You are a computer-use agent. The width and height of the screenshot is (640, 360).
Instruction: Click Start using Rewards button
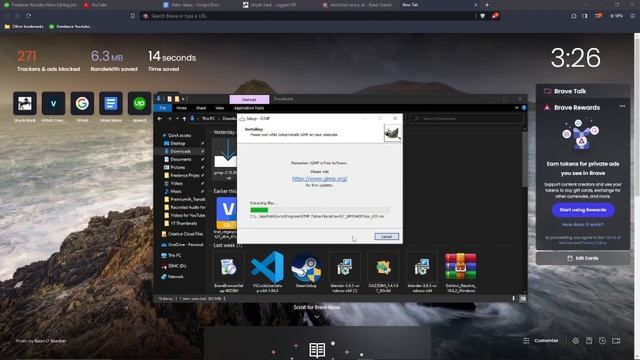(x=583, y=210)
